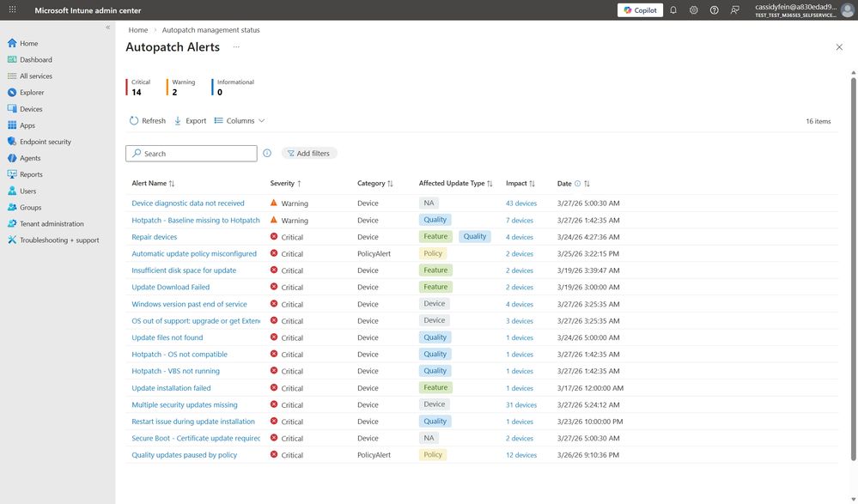The height and width of the screenshot is (504, 858).
Task: Open Hotpatch - VBS not running alert
Action: 176,371
